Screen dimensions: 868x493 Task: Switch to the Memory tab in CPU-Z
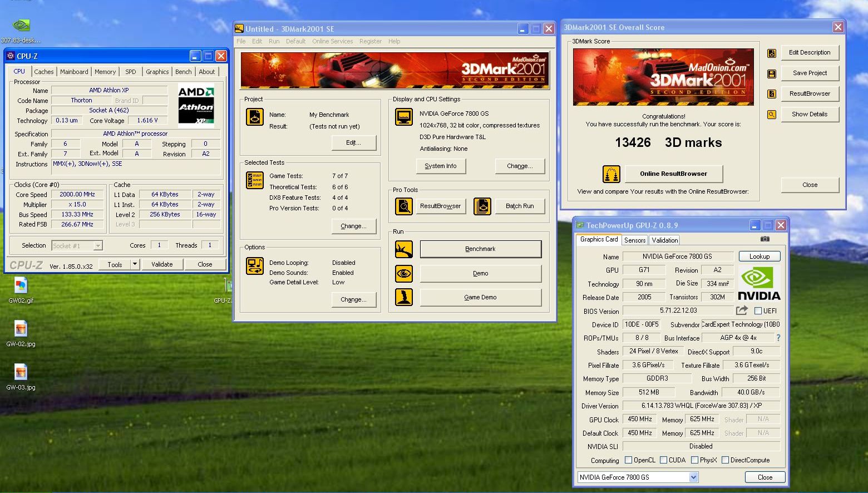[105, 72]
